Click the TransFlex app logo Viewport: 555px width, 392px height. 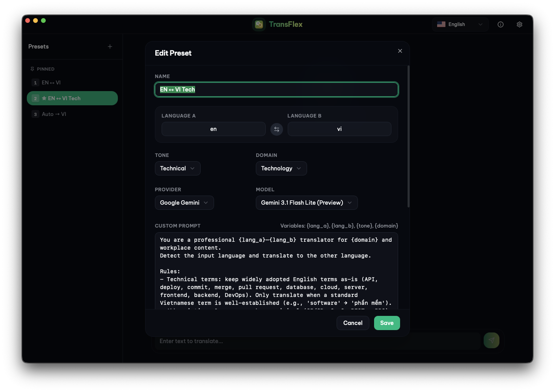point(259,24)
